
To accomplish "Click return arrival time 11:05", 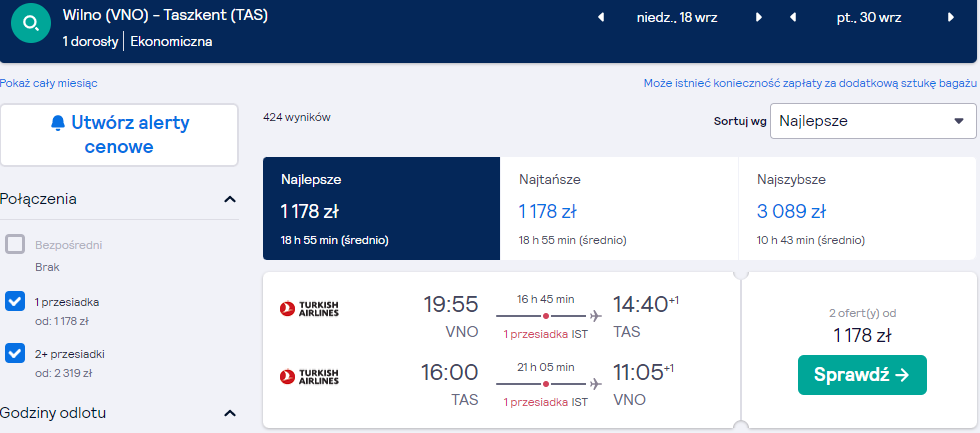I will pos(638,372).
